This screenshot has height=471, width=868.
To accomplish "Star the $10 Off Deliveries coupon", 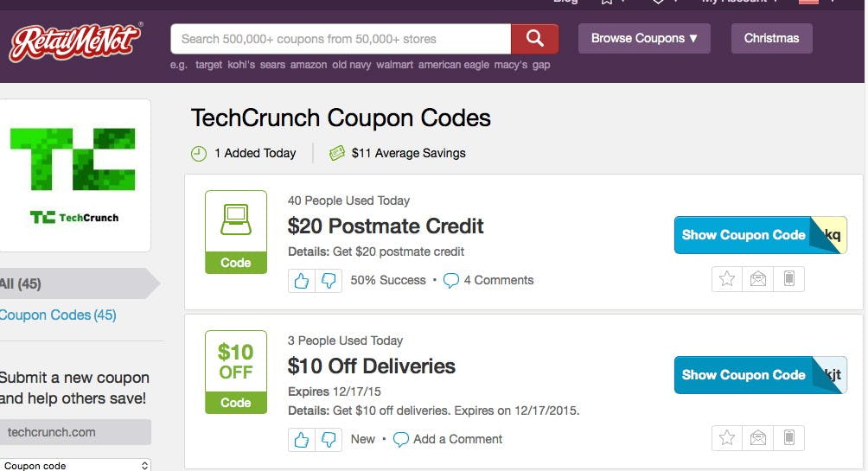I will (727, 438).
